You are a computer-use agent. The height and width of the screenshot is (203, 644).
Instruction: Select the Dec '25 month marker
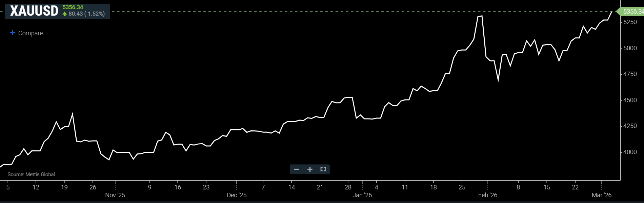pos(237,195)
